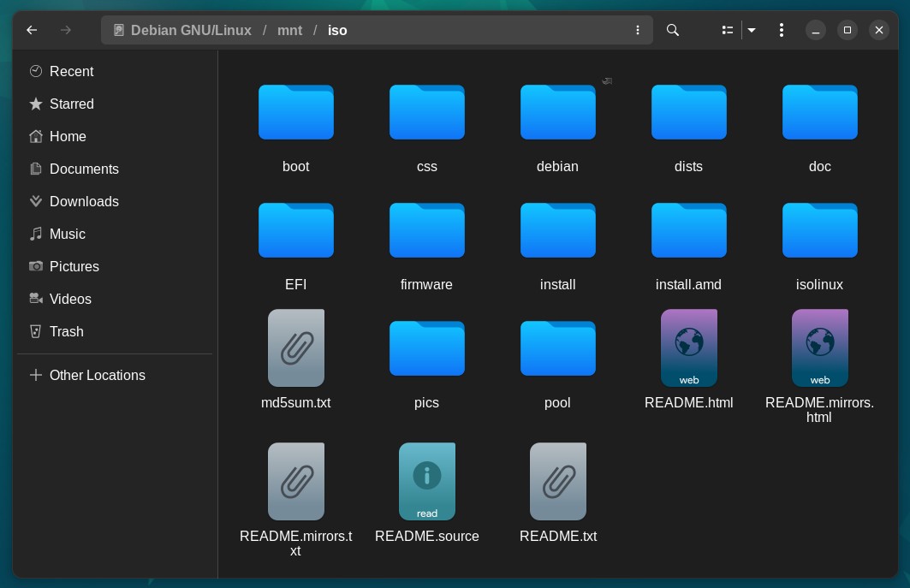Select the isolinux folder
This screenshot has width=910, height=588.
coord(820,230)
